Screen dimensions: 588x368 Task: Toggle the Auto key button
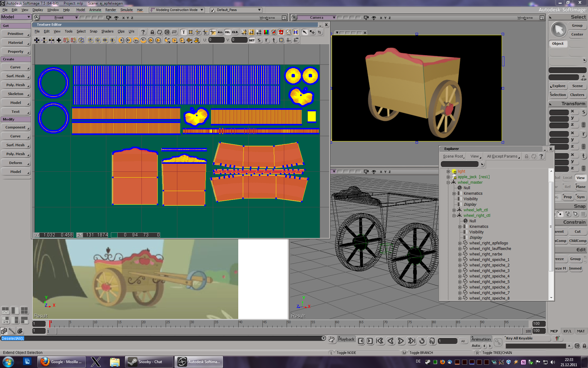coord(476,346)
